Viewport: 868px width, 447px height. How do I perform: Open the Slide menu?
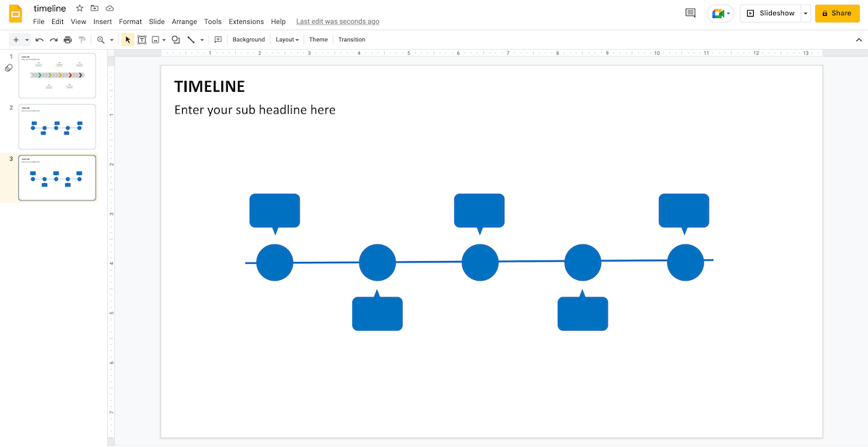click(157, 22)
